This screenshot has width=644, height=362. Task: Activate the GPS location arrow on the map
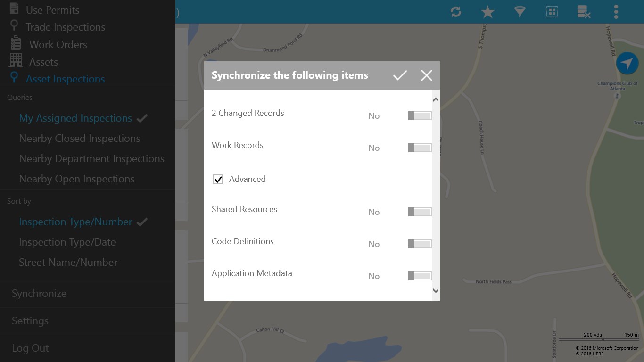coord(628,63)
